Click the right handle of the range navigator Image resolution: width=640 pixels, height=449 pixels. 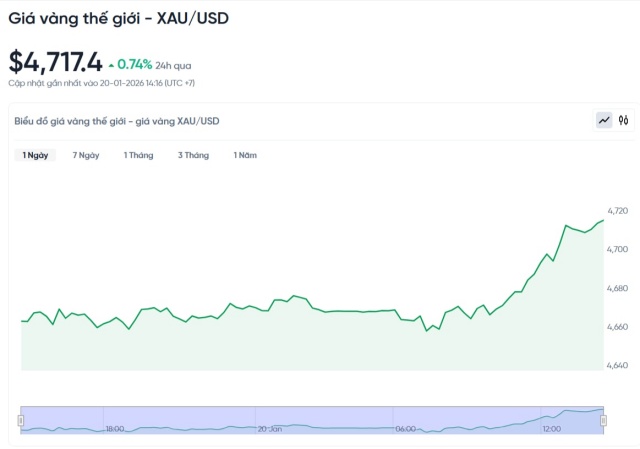click(x=604, y=420)
